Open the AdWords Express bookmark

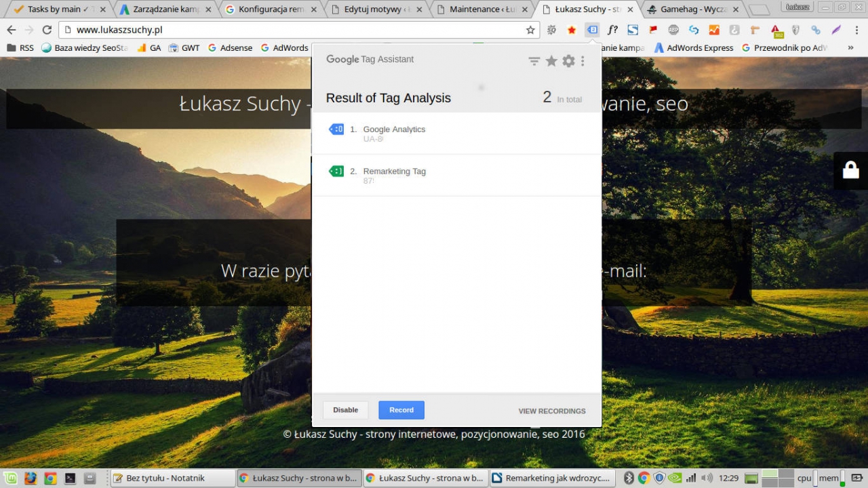tap(699, 48)
